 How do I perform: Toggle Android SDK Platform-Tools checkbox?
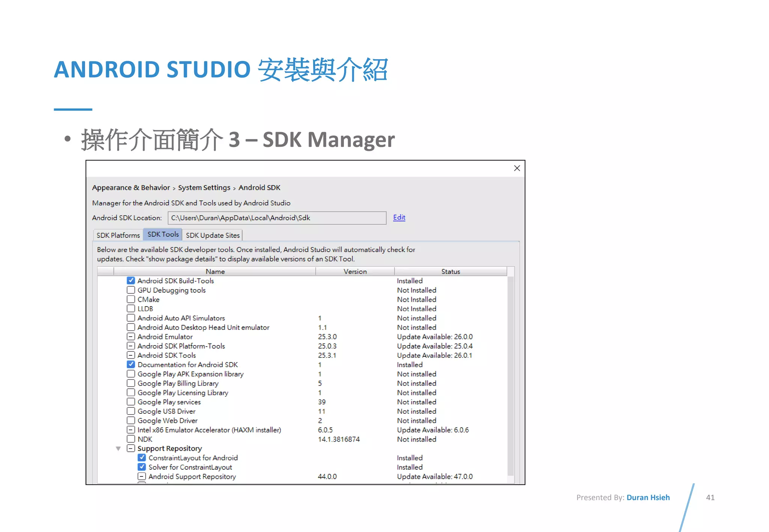(x=131, y=346)
